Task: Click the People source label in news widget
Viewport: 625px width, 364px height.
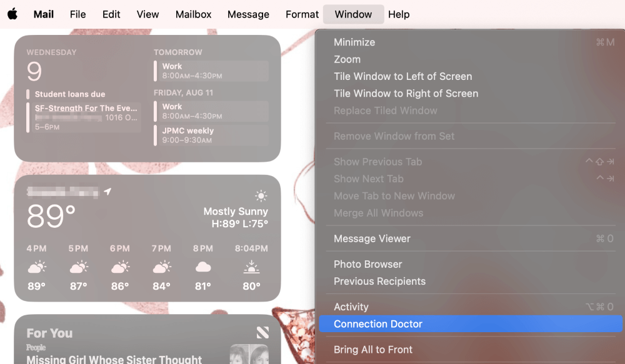Action: point(36,347)
